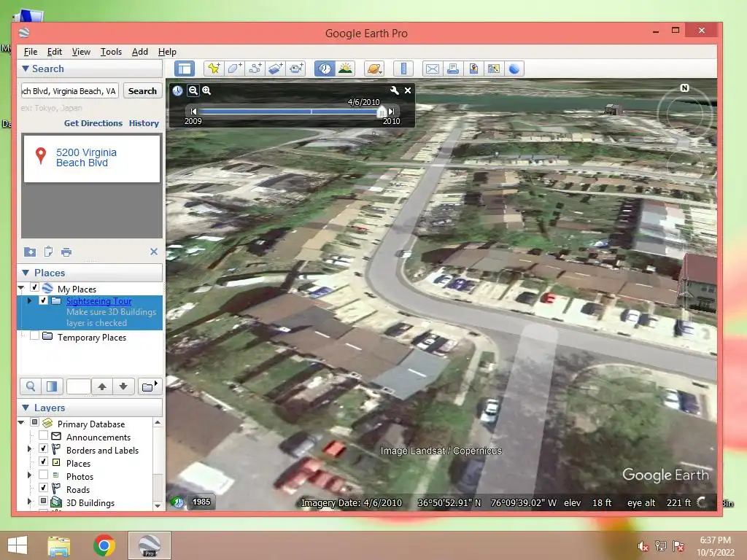Open search History link
This screenshot has height=560, width=747.
(x=144, y=123)
